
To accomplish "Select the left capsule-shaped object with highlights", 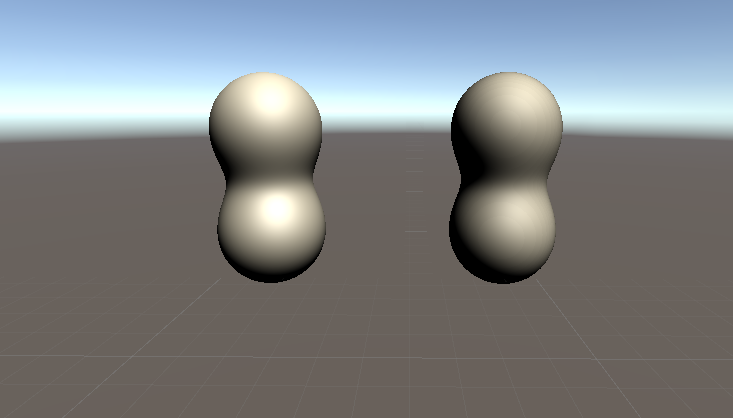I will click(267, 178).
